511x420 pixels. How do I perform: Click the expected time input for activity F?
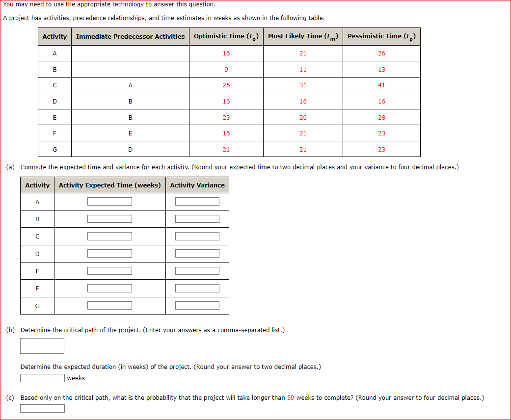pos(109,288)
